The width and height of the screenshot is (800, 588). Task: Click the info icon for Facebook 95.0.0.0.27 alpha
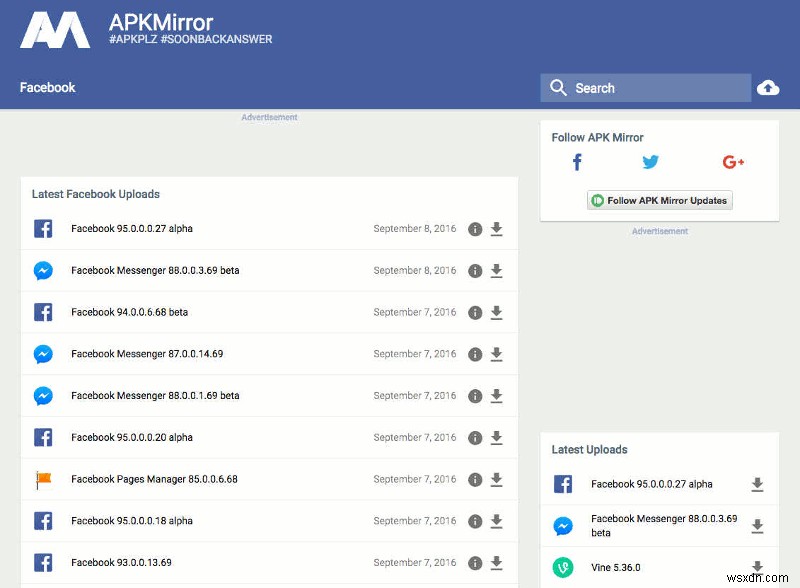(475, 228)
